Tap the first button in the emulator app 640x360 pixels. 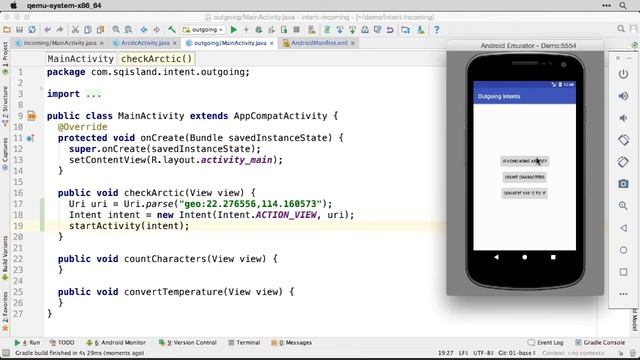524,161
